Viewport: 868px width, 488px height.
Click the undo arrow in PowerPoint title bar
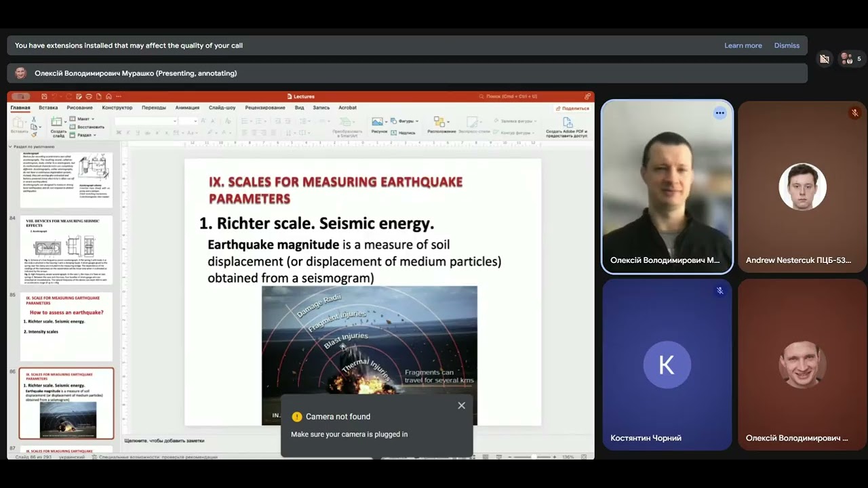click(55, 96)
